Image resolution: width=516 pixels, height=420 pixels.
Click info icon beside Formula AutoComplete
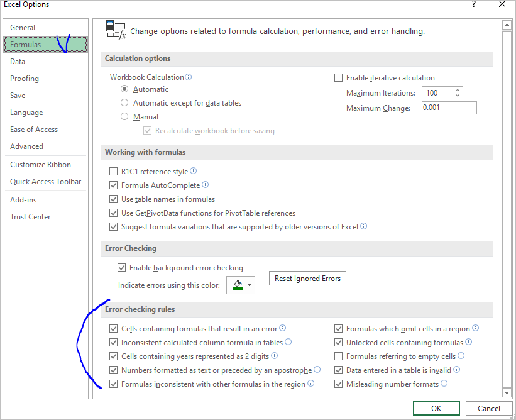(x=206, y=185)
